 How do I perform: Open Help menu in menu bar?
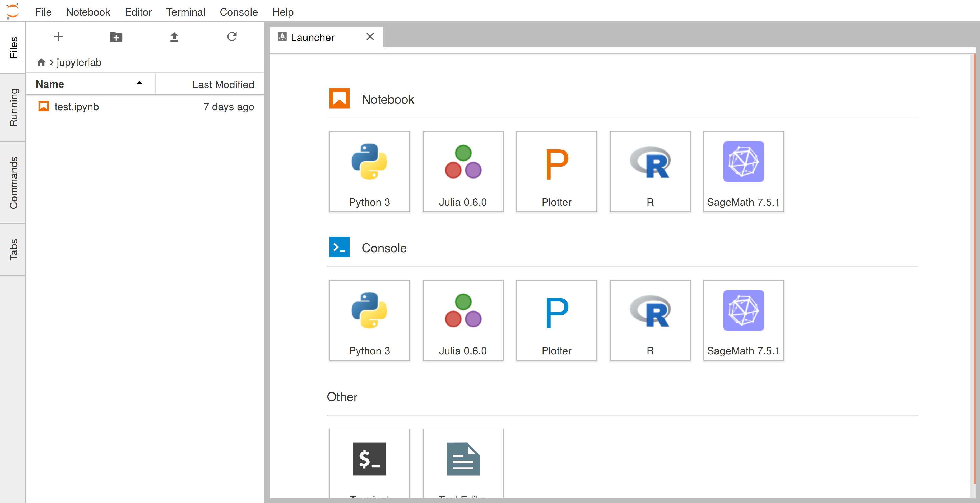coord(283,12)
